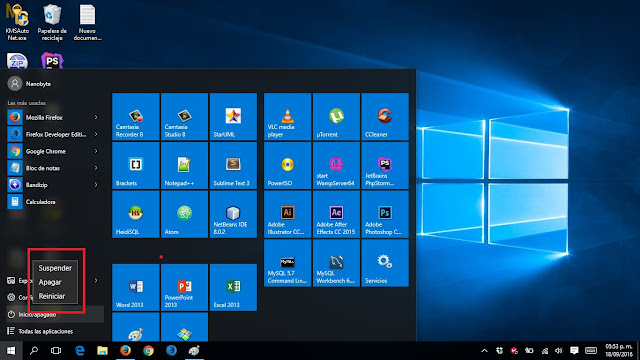
Task: Launch Word 2013 tile
Action: coord(136,287)
